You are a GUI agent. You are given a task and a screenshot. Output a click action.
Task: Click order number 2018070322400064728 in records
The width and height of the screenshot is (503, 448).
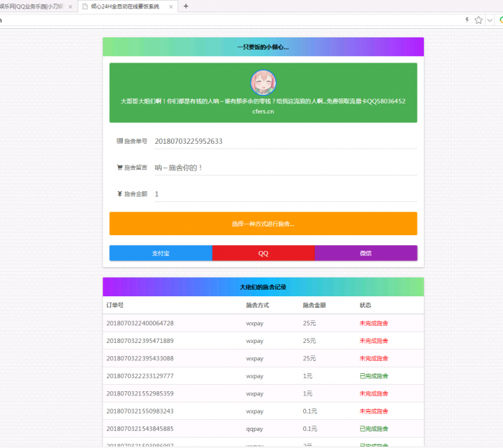[x=140, y=324]
